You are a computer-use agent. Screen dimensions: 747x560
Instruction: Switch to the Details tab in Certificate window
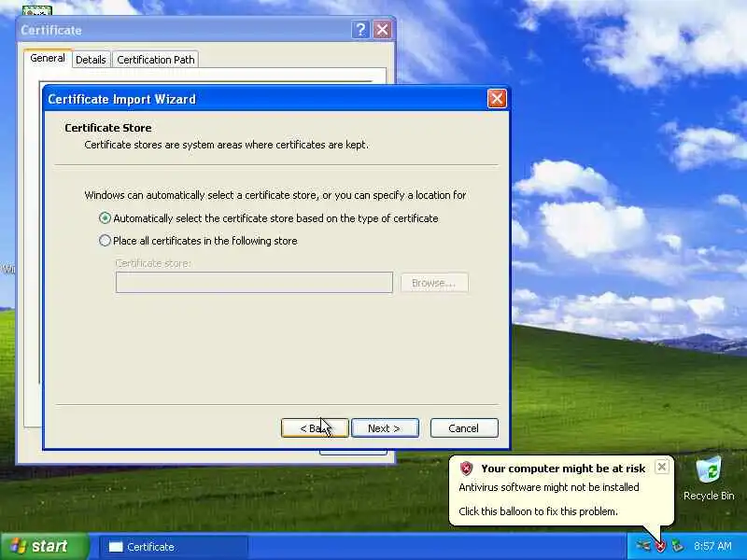[x=91, y=60]
